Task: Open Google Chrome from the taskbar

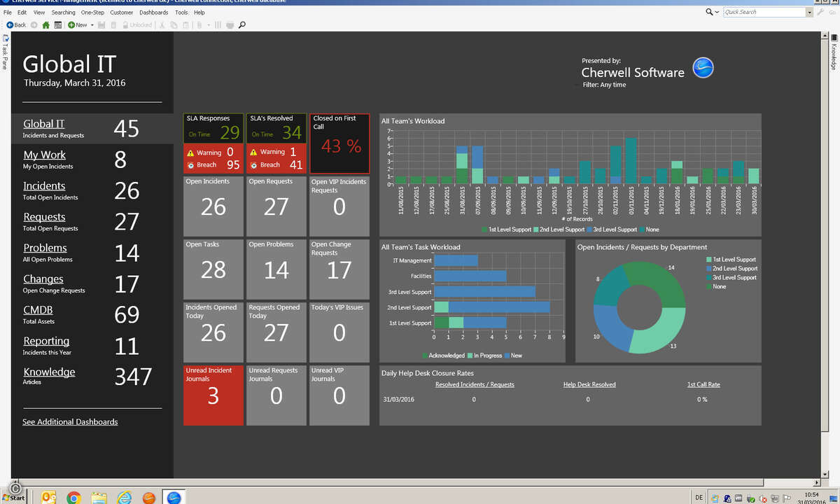Action: pyautogui.click(x=73, y=498)
